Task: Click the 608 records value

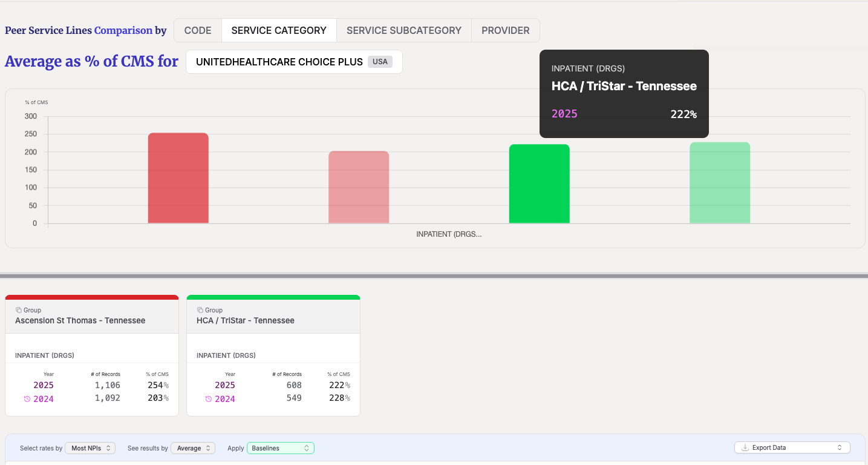Action: click(x=294, y=385)
